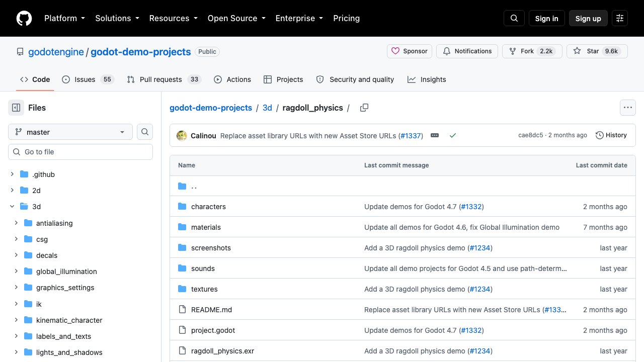
Task: Switch to the Issues tab
Action: [88, 79]
